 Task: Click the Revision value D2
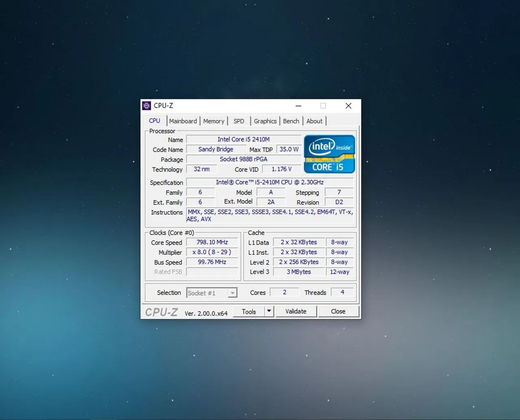339,202
